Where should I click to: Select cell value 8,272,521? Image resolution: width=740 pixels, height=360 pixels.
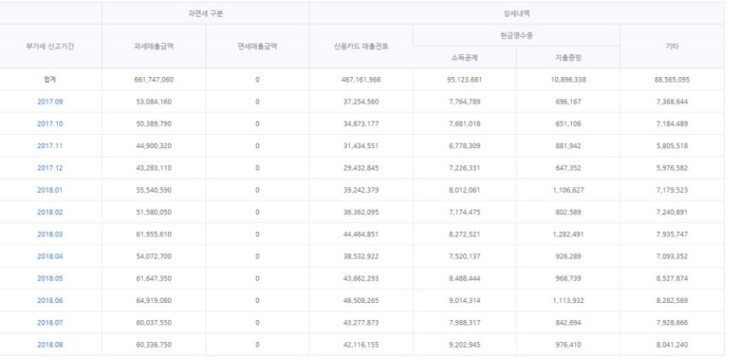click(464, 234)
